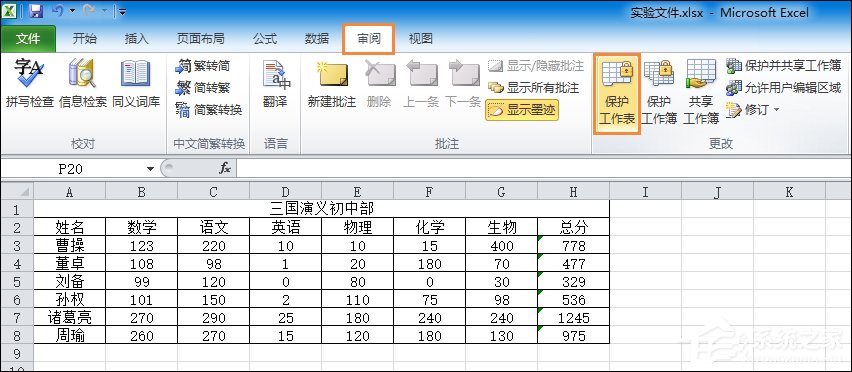Open the 页面布局 ribbon tab

pos(201,39)
